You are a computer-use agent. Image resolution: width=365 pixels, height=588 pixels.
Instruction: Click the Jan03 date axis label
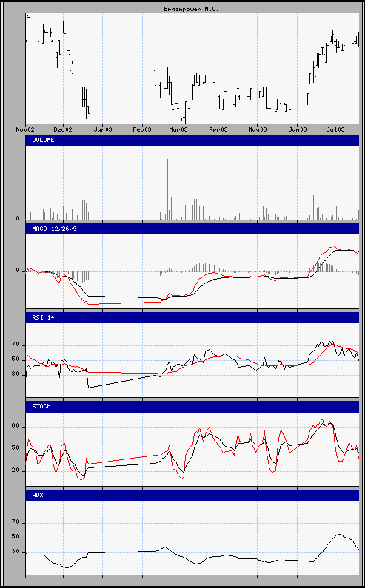click(102, 129)
